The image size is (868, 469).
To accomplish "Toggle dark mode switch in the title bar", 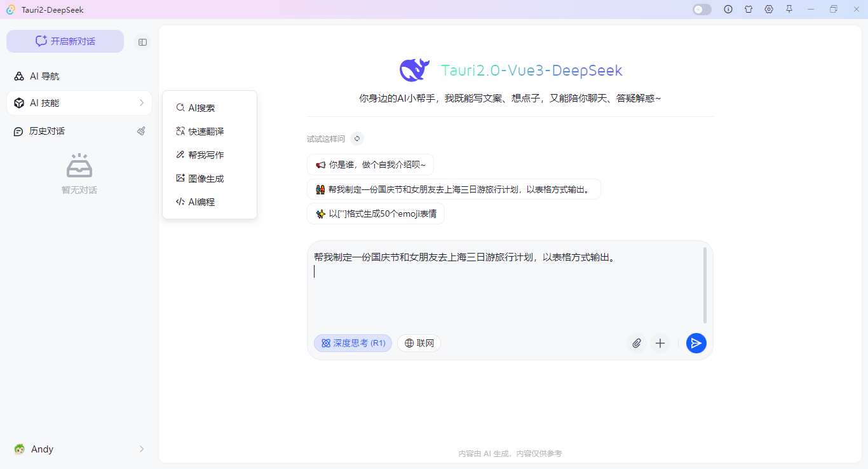I will click(x=702, y=9).
